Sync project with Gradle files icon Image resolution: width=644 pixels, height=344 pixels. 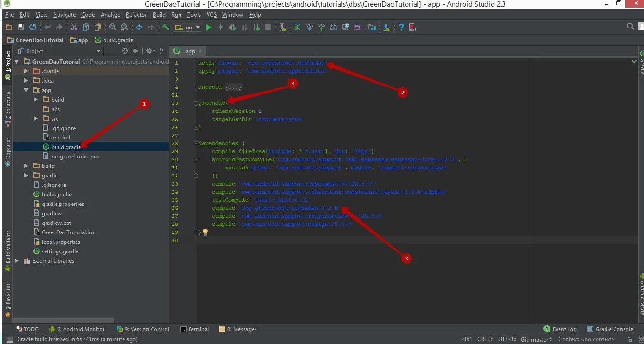pyautogui.click(x=298, y=28)
